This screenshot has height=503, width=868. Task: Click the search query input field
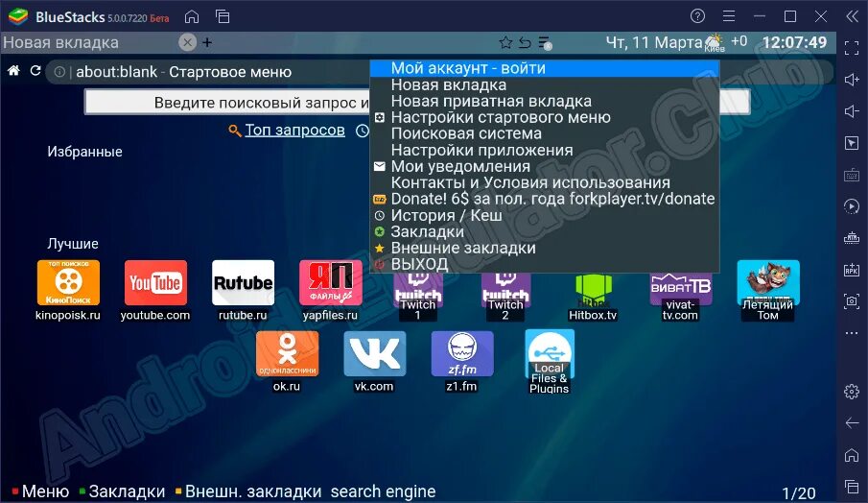coord(417,103)
